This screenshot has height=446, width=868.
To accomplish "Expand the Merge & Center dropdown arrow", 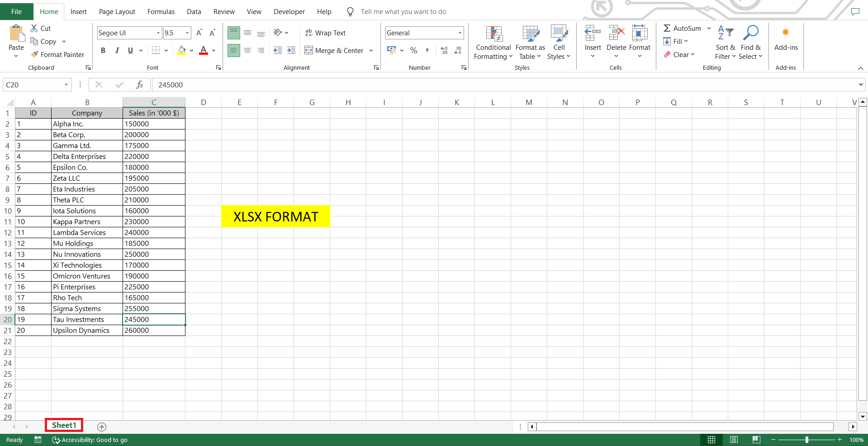I will pyautogui.click(x=371, y=50).
